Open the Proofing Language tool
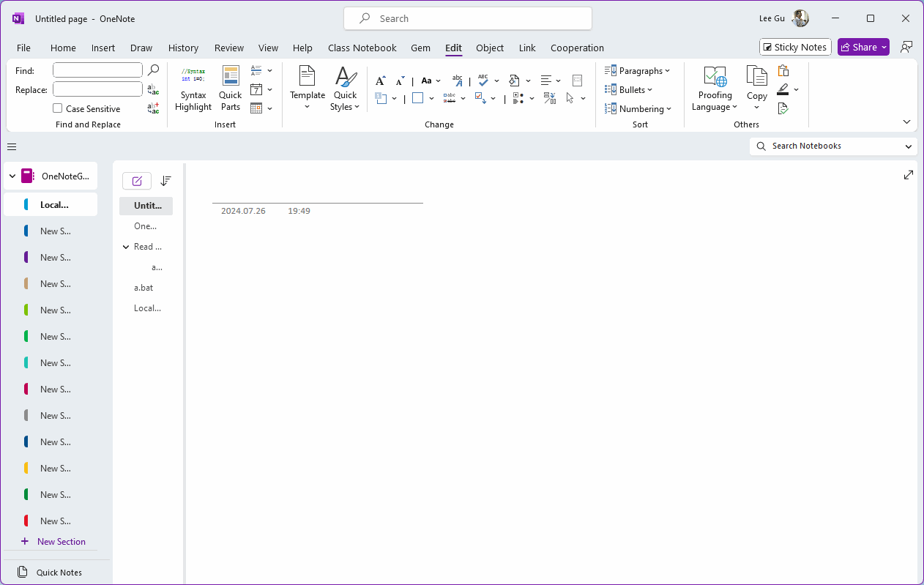Viewport: 924px width, 585px height. pyautogui.click(x=714, y=89)
